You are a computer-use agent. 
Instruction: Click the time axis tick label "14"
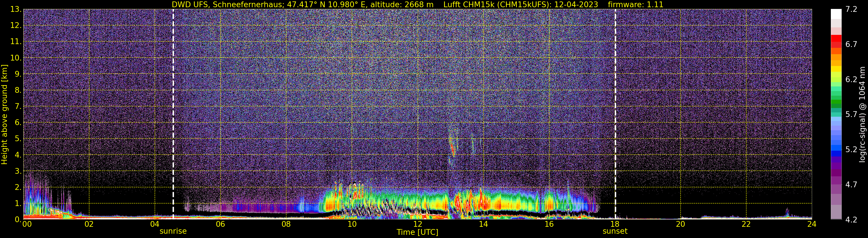point(483,224)
